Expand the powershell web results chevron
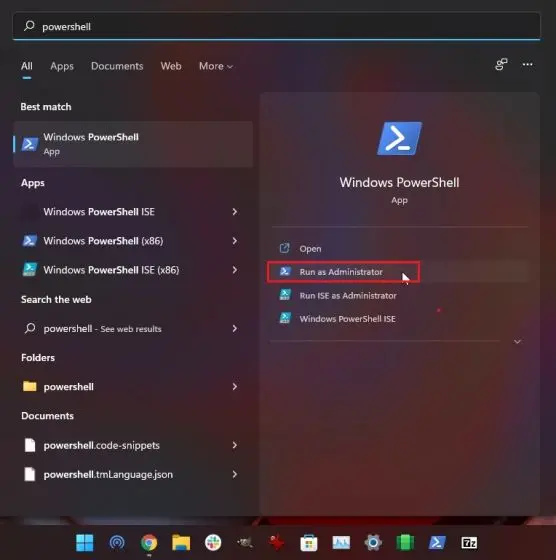The image size is (556, 560). click(x=235, y=328)
